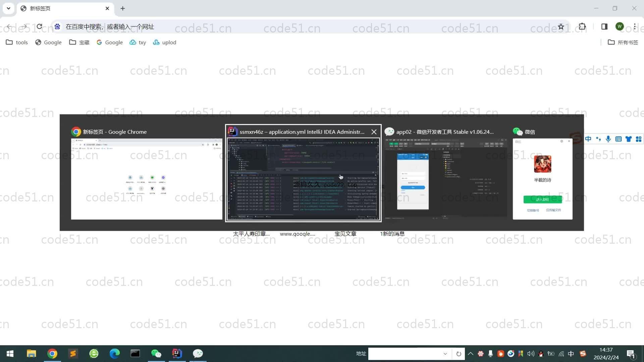
Task: Toggle Sogou punctuation mode icon
Action: tap(598, 139)
